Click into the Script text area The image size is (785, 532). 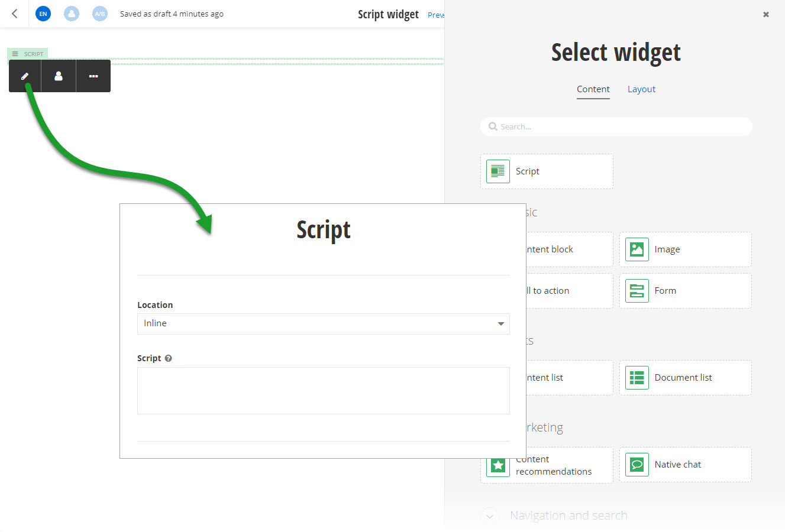point(324,391)
